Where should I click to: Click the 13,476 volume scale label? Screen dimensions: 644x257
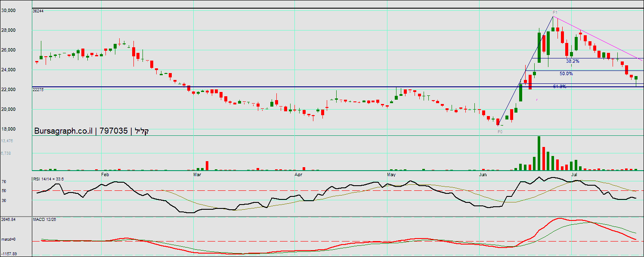[7, 141]
